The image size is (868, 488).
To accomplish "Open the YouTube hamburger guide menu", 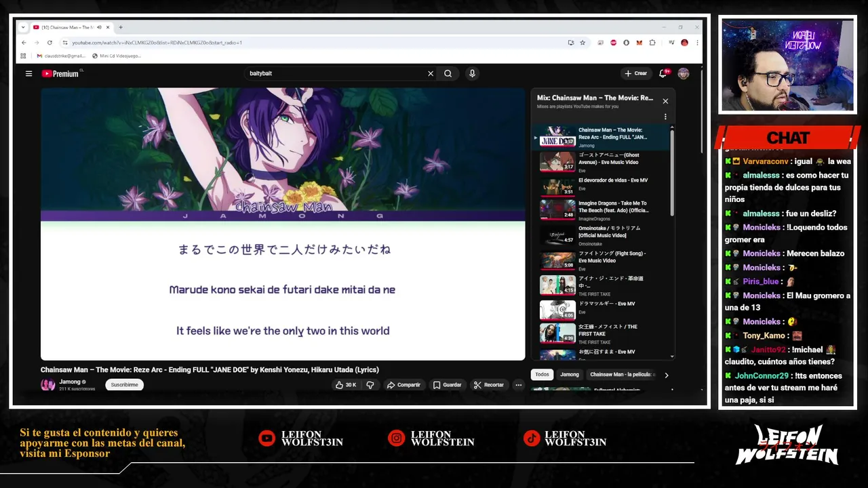I will [x=28, y=73].
